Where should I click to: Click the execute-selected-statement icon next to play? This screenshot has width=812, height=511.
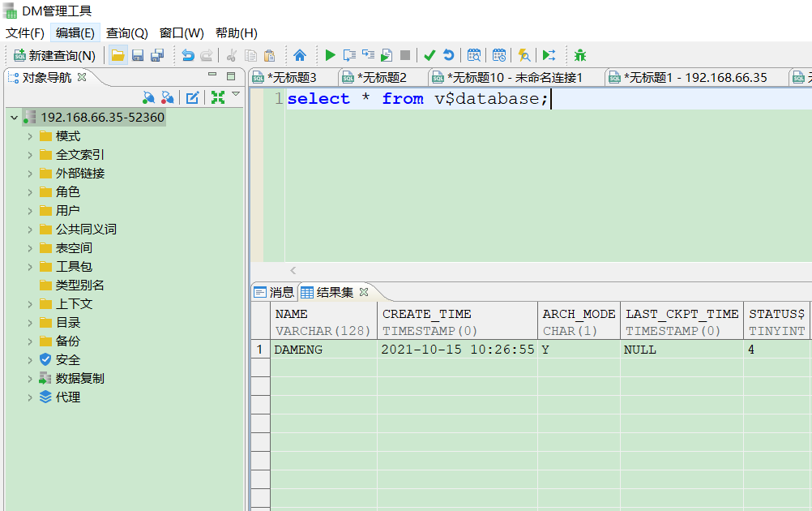(x=349, y=55)
